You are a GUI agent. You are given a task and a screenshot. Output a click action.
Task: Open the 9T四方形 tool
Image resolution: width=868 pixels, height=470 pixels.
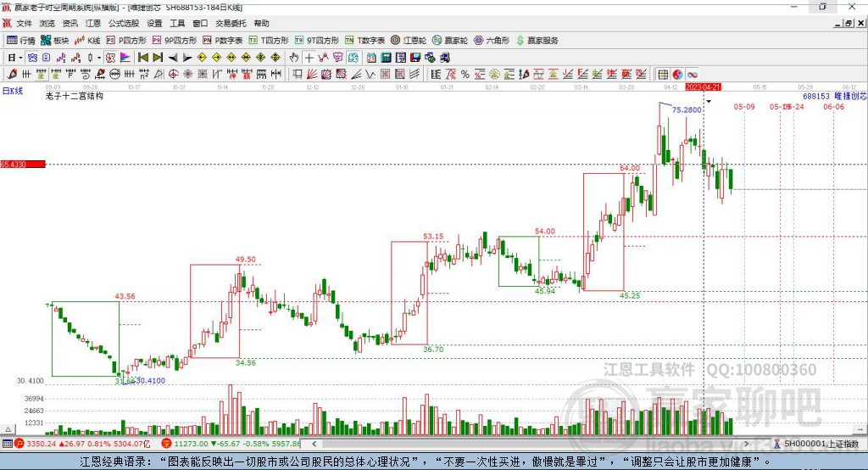pos(317,41)
